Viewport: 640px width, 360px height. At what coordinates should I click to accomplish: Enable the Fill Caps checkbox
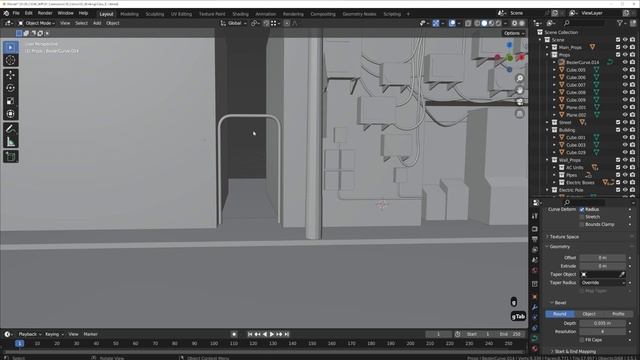pyautogui.click(x=582, y=340)
